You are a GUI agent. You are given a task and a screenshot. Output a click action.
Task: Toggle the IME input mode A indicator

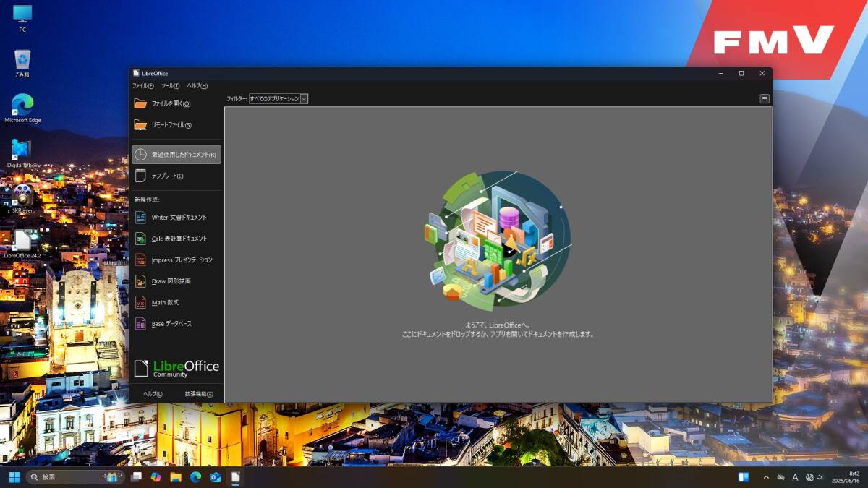[x=796, y=477]
